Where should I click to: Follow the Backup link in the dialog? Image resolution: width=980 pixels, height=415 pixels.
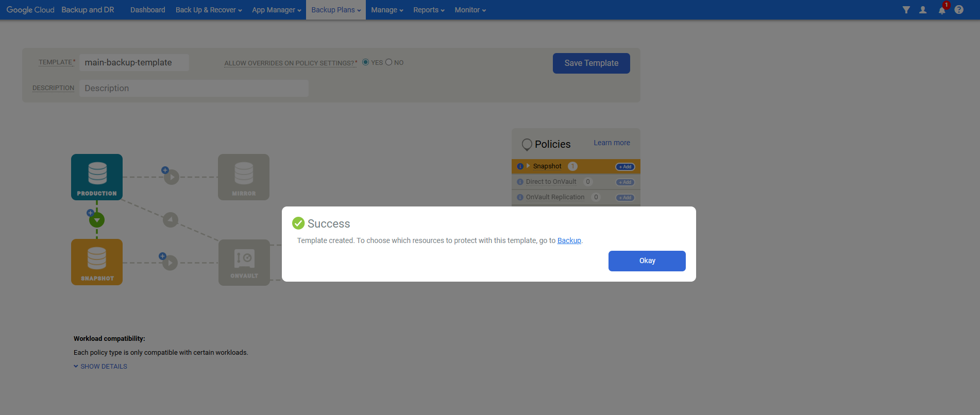click(x=569, y=240)
